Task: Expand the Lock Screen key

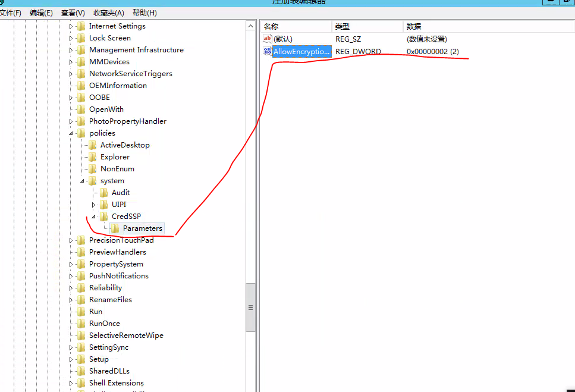Action: point(71,38)
